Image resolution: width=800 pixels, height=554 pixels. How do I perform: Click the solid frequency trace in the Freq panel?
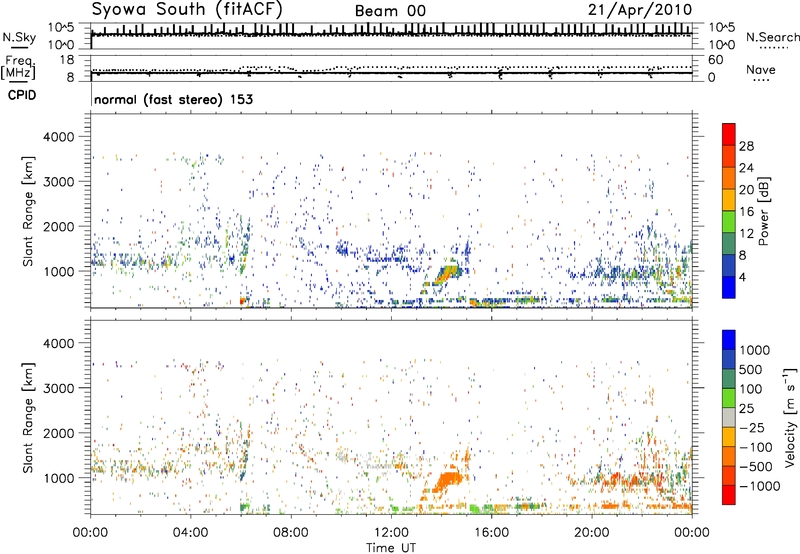click(391, 73)
